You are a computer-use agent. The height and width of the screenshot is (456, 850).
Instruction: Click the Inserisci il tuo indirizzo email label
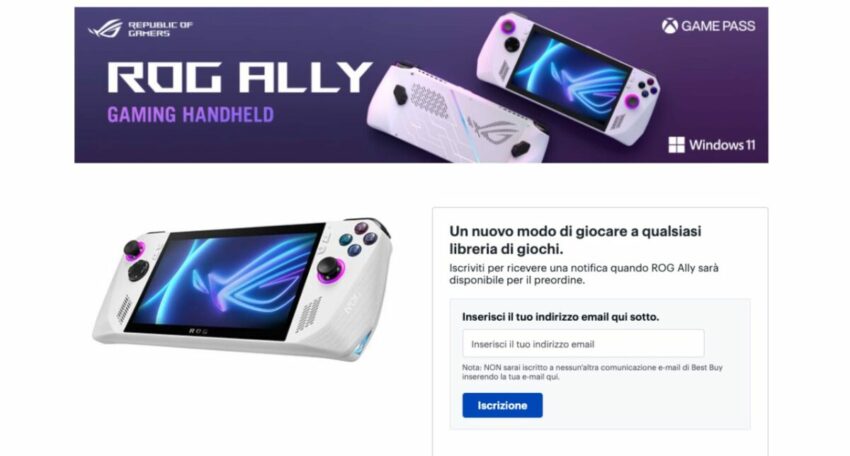pyautogui.click(x=561, y=317)
